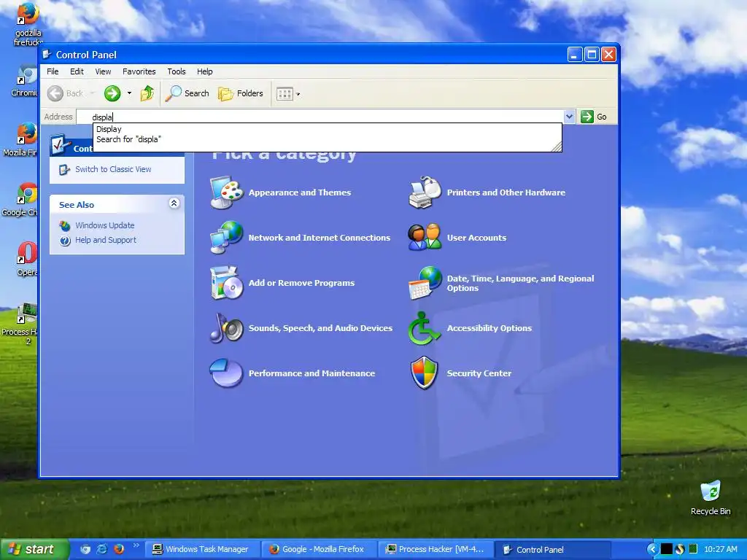The width and height of the screenshot is (747, 560).
Task: Click the green Forward arrow button
Action: 112,93
